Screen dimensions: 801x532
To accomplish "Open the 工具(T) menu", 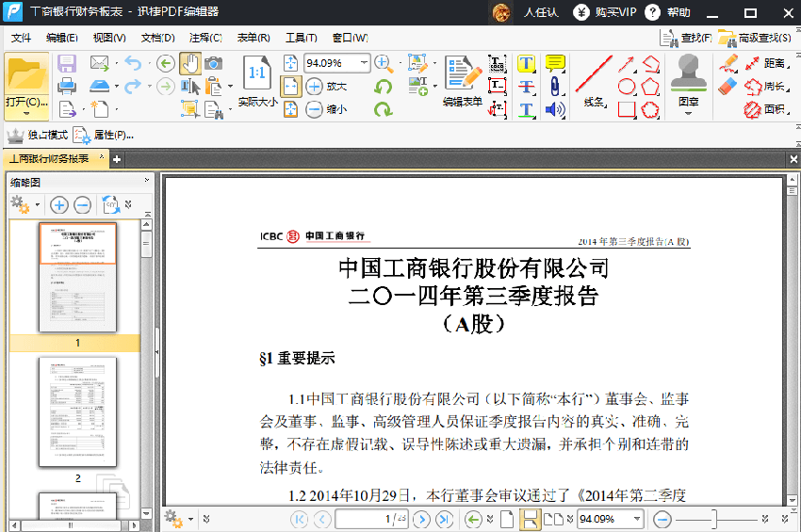I will pos(302,38).
